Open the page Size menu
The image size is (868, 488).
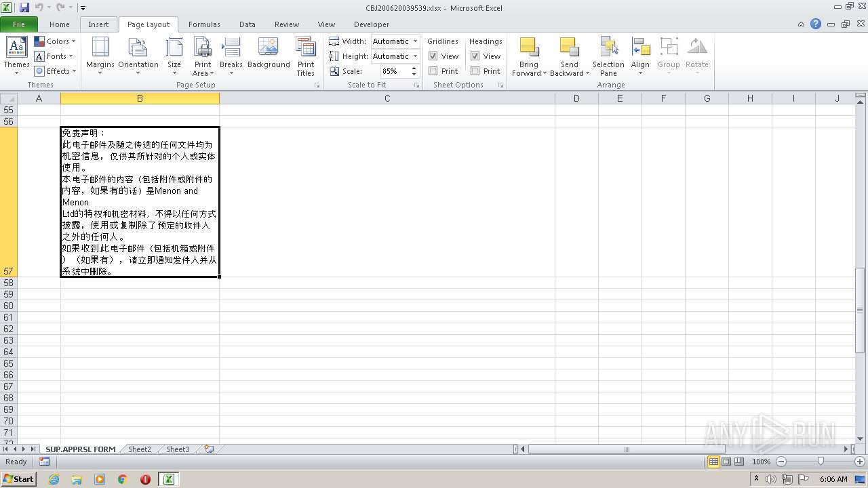pyautogui.click(x=174, y=56)
